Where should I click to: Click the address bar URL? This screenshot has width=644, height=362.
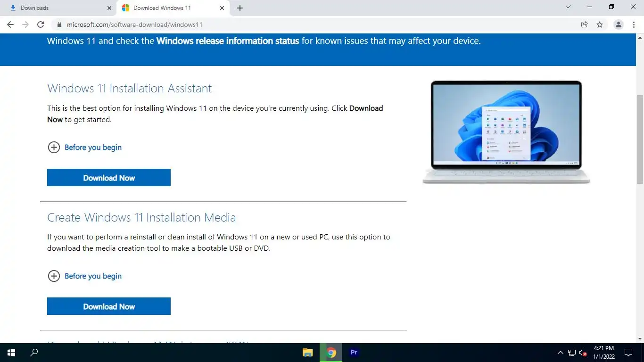[134, 25]
